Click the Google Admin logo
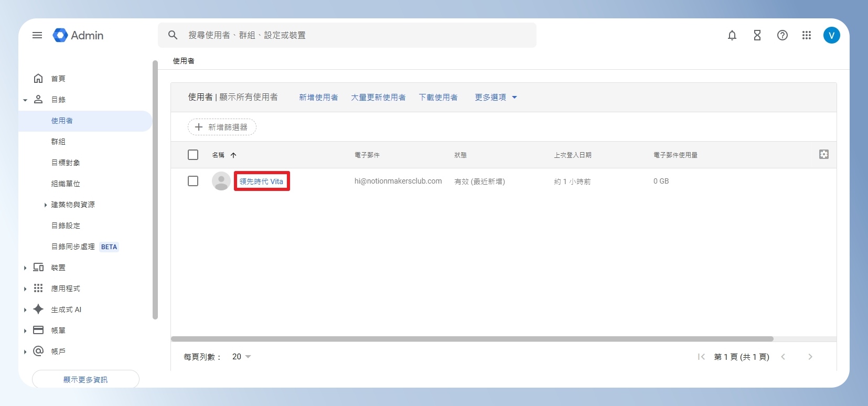Viewport: 868px width, 406px height. [x=78, y=35]
